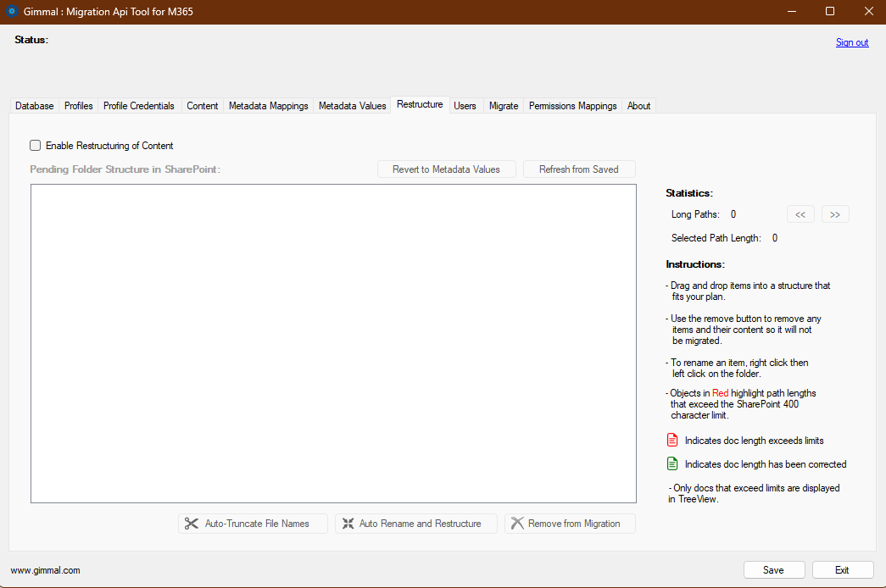The height and width of the screenshot is (588, 886).
Task: Click Refresh from Saved
Action: (579, 169)
